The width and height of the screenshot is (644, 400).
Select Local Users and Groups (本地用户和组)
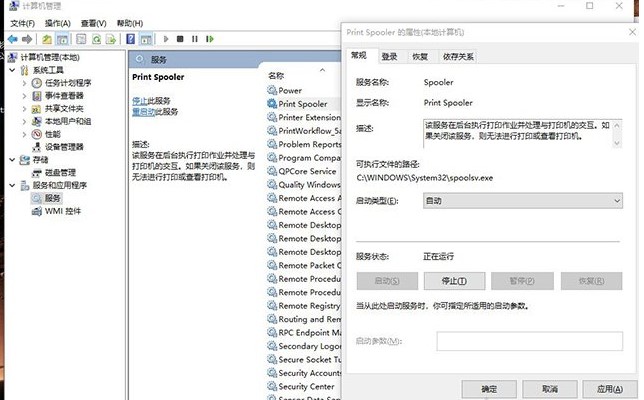point(68,121)
